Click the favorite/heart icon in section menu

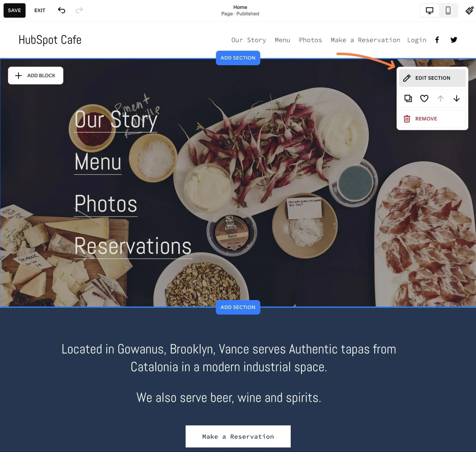coord(424,98)
